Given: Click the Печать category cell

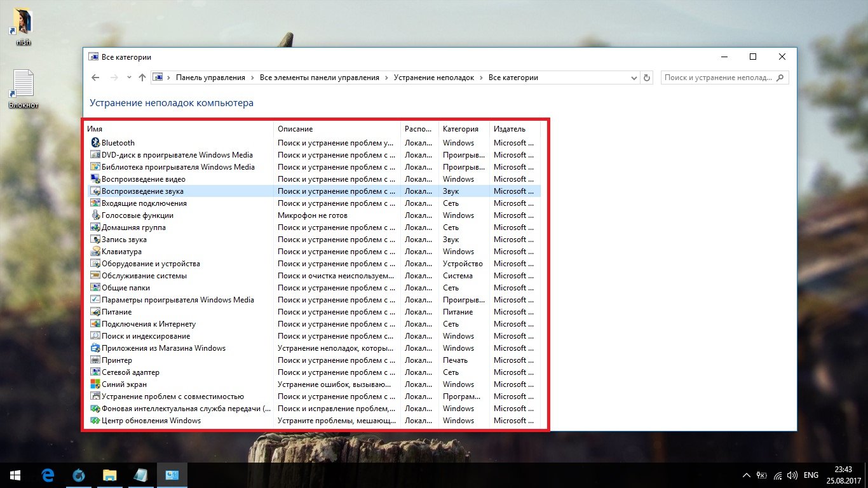Looking at the screenshot, I should (x=455, y=360).
